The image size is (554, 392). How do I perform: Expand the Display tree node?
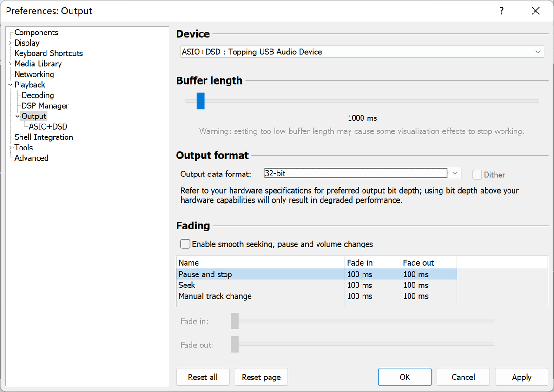coord(10,43)
